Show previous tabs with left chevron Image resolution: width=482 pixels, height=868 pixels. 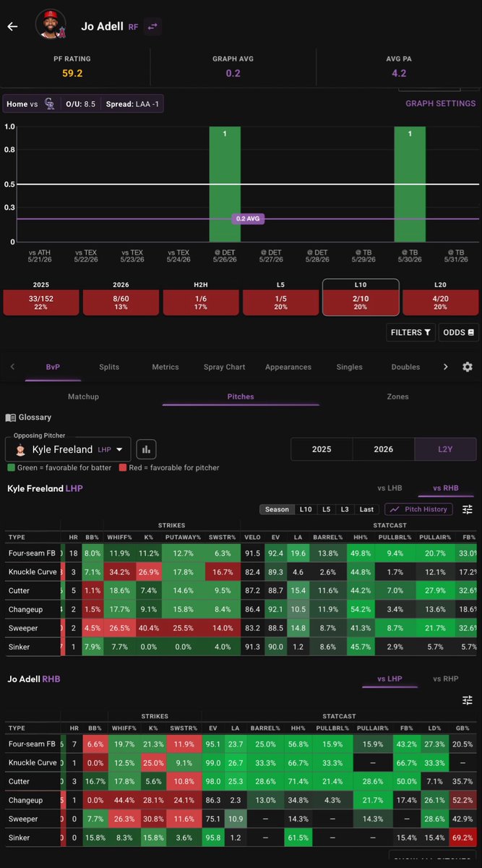[12, 367]
